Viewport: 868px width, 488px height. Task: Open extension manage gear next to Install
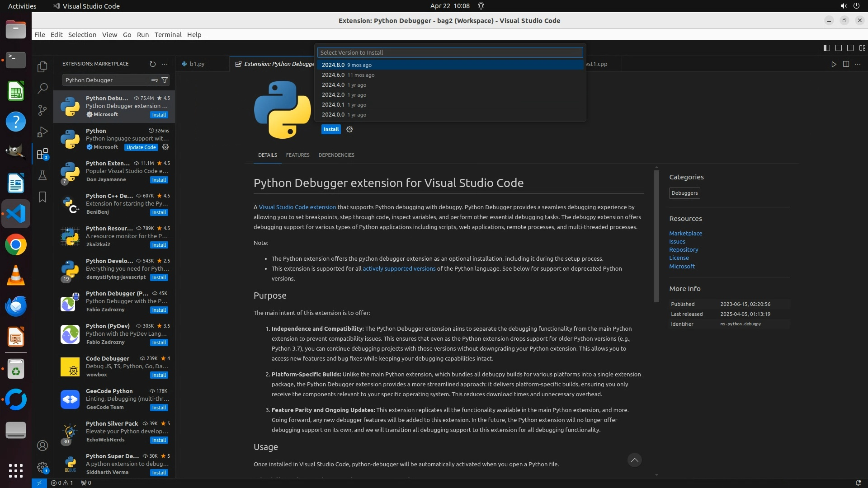pyautogui.click(x=349, y=129)
